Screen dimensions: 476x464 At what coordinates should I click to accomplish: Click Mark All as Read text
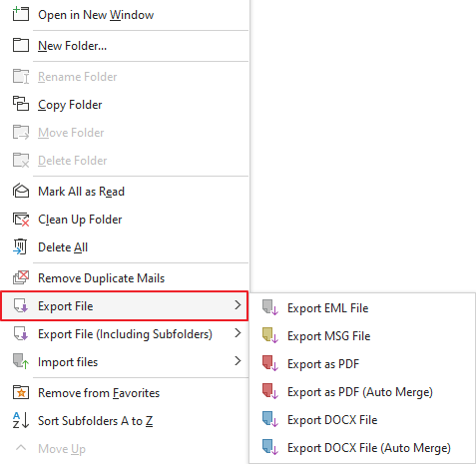coord(81,192)
